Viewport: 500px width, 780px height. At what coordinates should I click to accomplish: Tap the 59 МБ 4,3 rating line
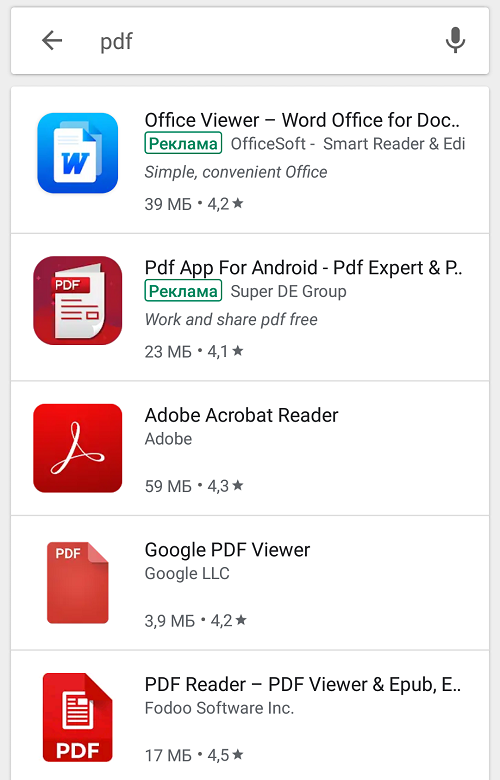click(x=194, y=486)
